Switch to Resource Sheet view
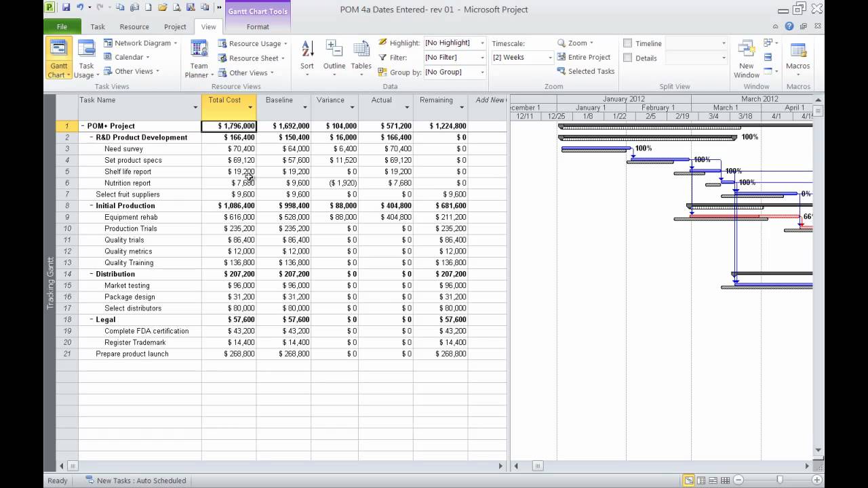 coord(251,58)
